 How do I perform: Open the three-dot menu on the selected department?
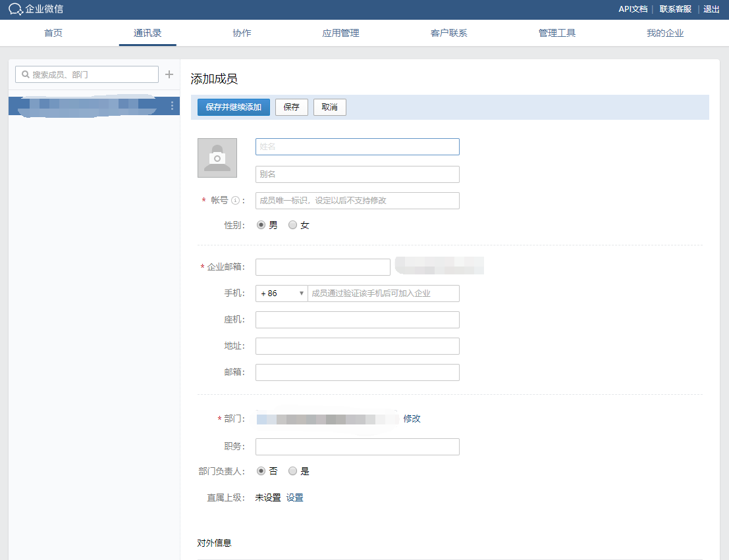(x=172, y=105)
